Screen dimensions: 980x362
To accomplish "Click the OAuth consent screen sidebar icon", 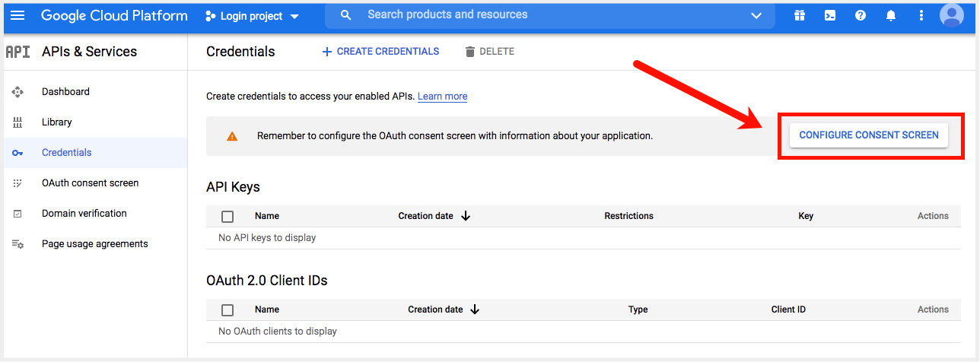I will point(17,183).
